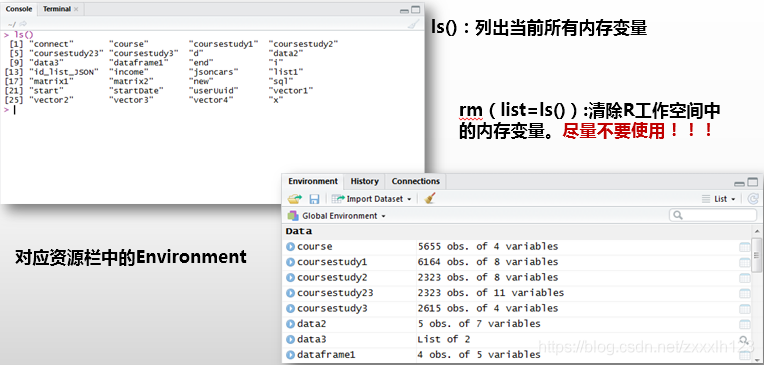Click the coursestudy23 name in Environment
The height and width of the screenshot is (365, 764).
click(335, 293)
